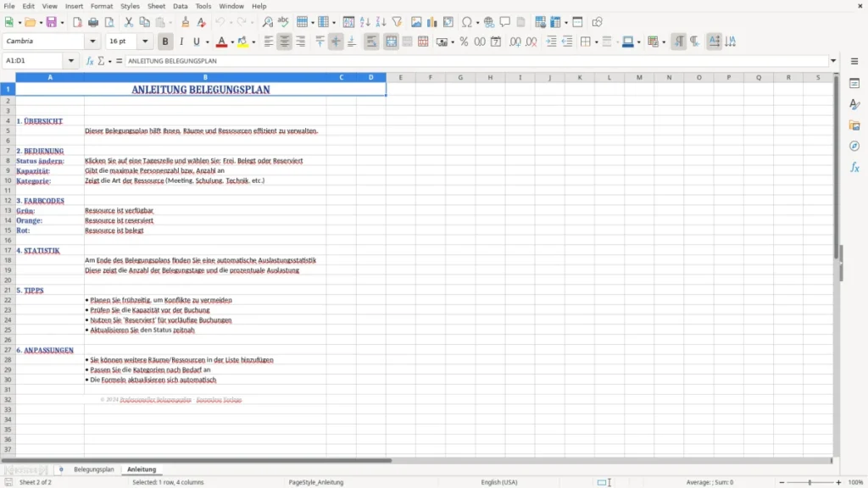Activate Clone Formatting paintbrush
Screen dimensions: 868x488
[x=186, y=22]
